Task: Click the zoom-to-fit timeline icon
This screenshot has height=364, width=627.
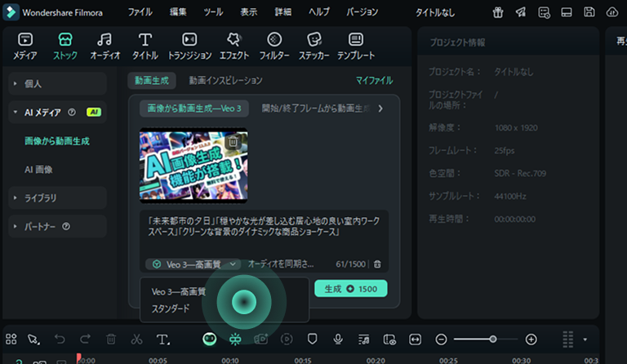Action: coord(415,340)
